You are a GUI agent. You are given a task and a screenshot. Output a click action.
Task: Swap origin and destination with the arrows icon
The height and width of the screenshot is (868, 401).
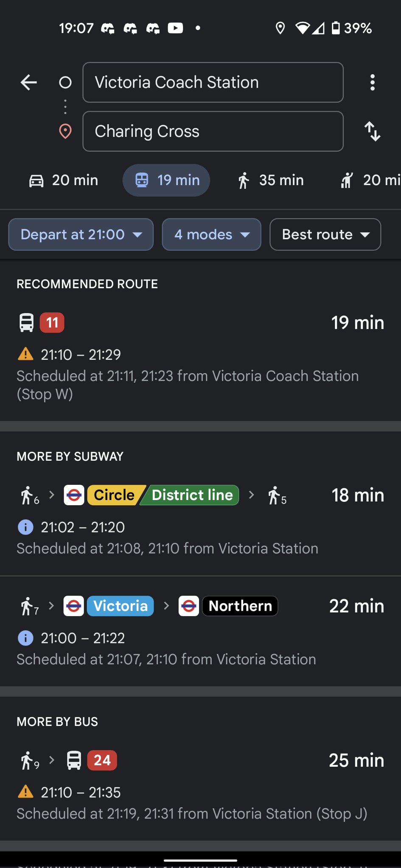pos(372,131)
